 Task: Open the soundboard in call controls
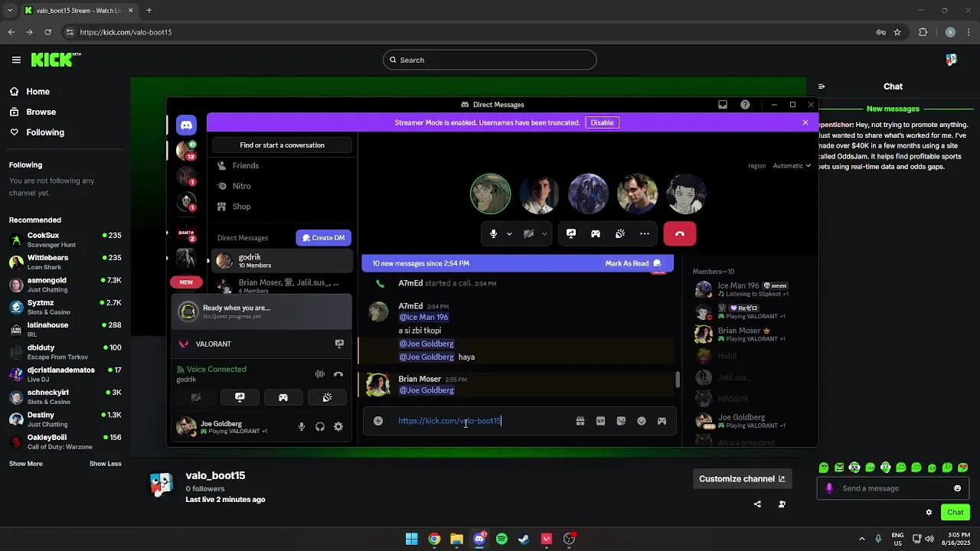click(x=620, y=233)
